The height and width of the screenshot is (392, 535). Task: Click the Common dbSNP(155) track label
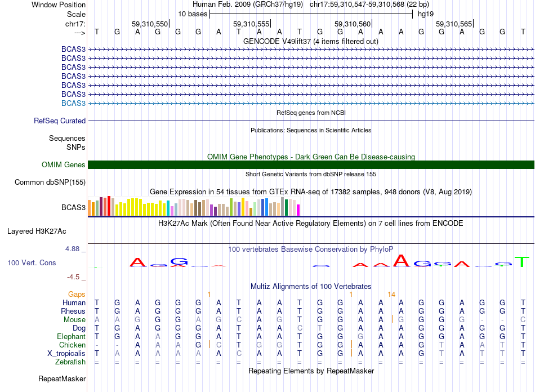coord(50,182)
